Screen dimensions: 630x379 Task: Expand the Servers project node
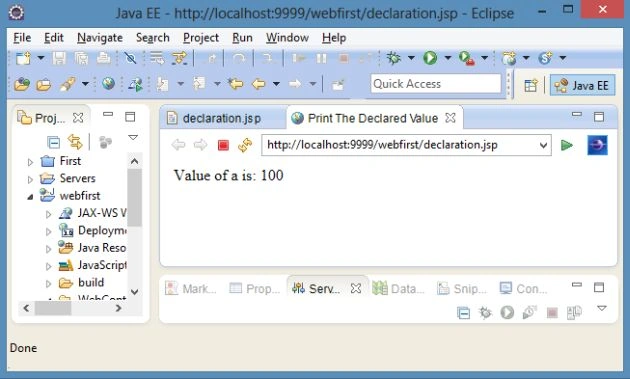click(31, 179)
